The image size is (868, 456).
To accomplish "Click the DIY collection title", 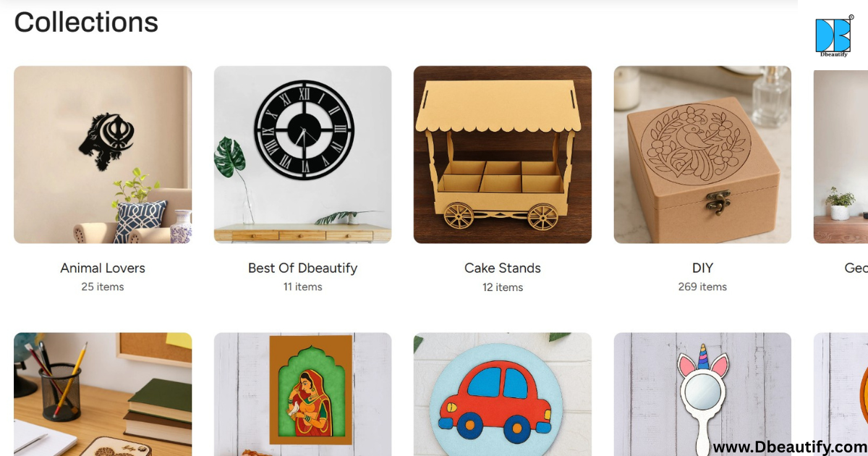I will (702, 268).
